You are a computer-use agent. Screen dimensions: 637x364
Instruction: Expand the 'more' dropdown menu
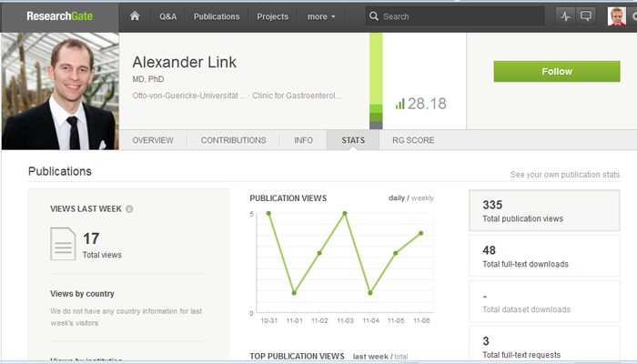coord(320,16)
